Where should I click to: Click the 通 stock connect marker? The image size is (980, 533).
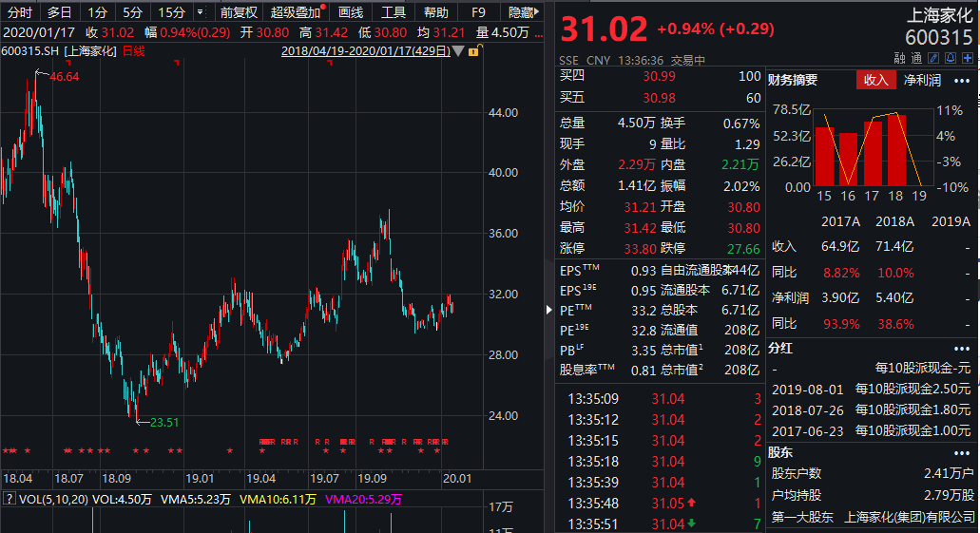pyautogui.click(x=916, y=58)
